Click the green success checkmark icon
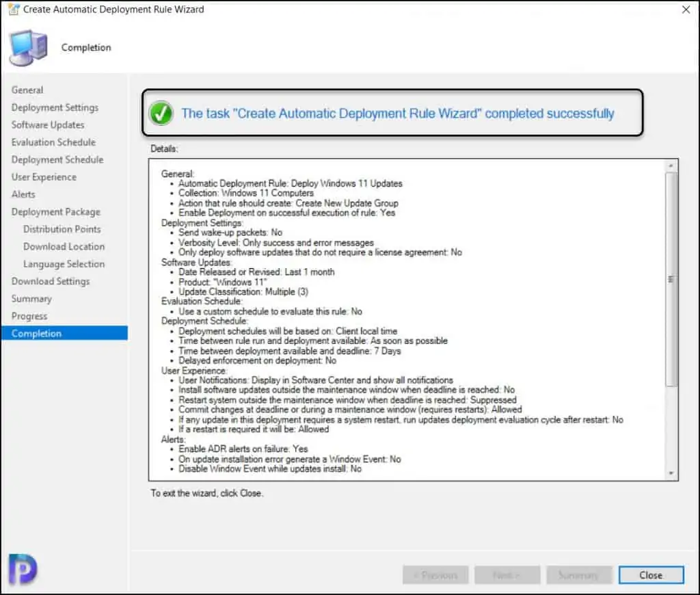700x595 pixels. (x=161, y=113)
